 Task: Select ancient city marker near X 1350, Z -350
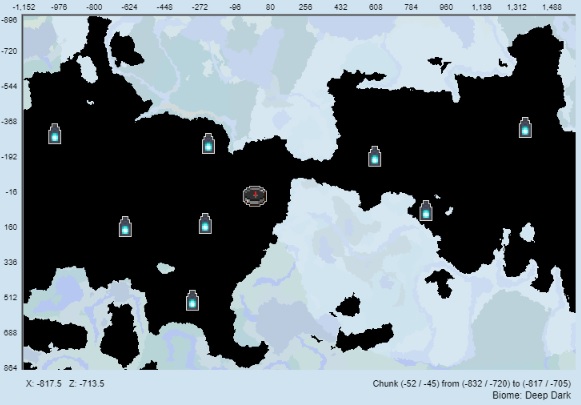coord(525,127)
